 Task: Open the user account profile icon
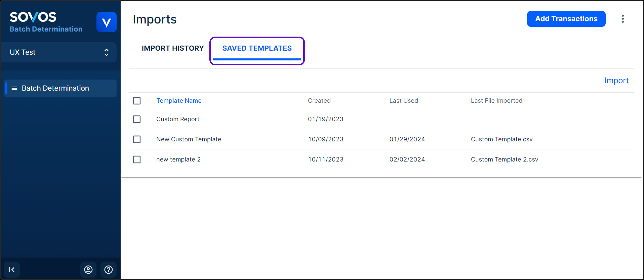click(88, 269)
